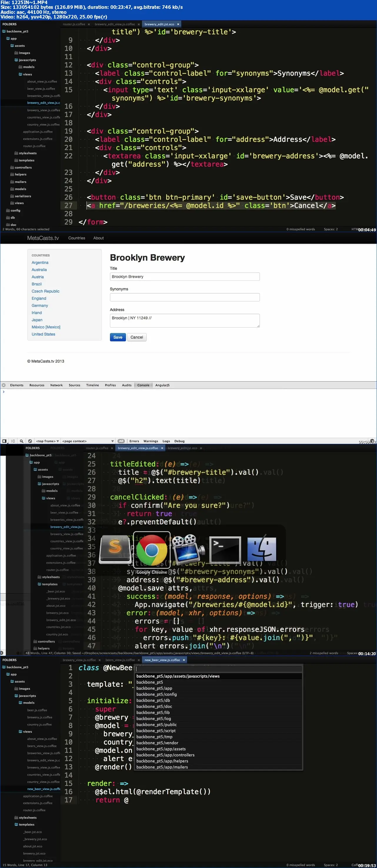This screenshot has height=868, width=377.
Task: Click the Sublime Text icon in the app switcher
Action: pyautogui.click(x=115, y=549)
